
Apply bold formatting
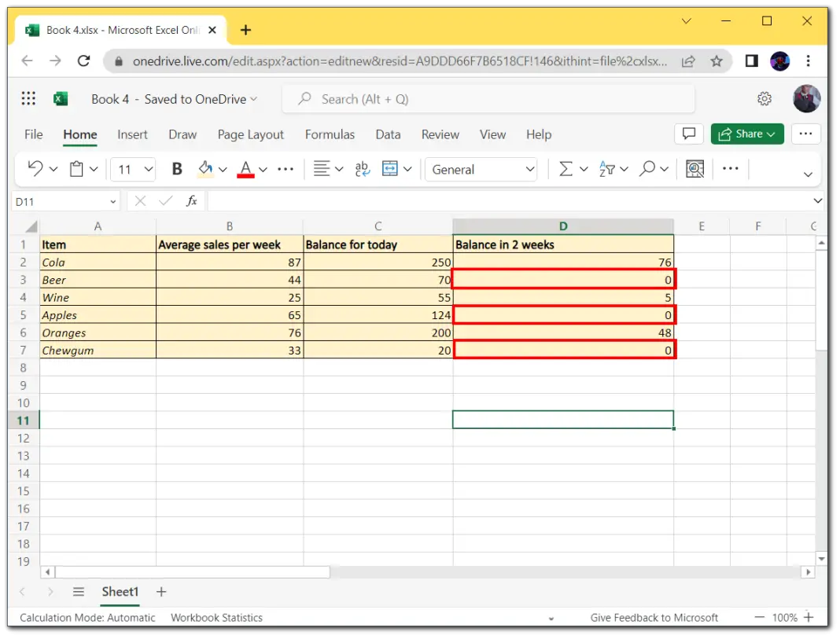176,168
